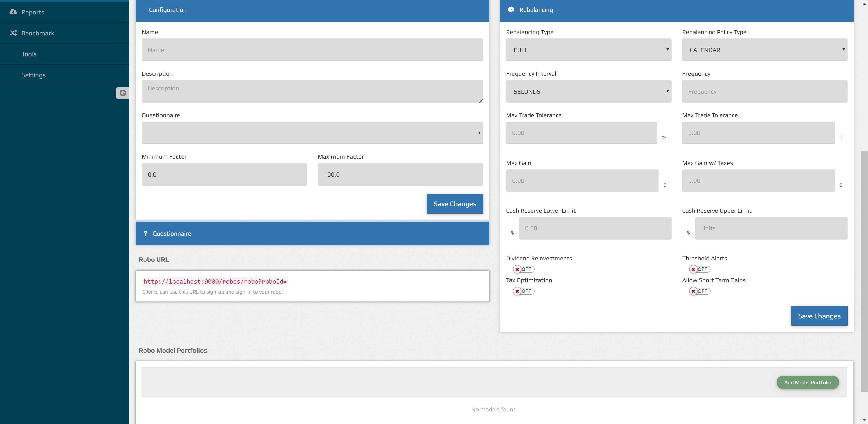This screenshot has height=424, width=868.
Task: Change Rebalancing Policy Type from CALENDAR
Action: (x=764, y=50)
